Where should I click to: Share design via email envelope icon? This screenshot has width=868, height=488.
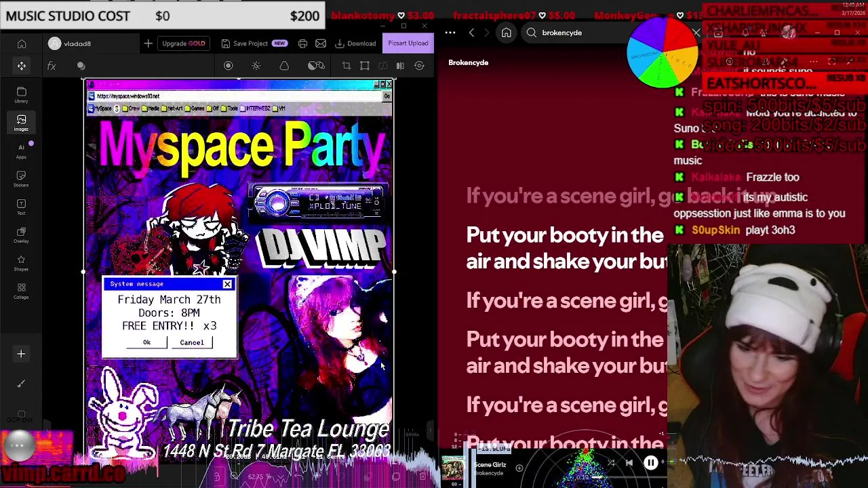[321, 43]
